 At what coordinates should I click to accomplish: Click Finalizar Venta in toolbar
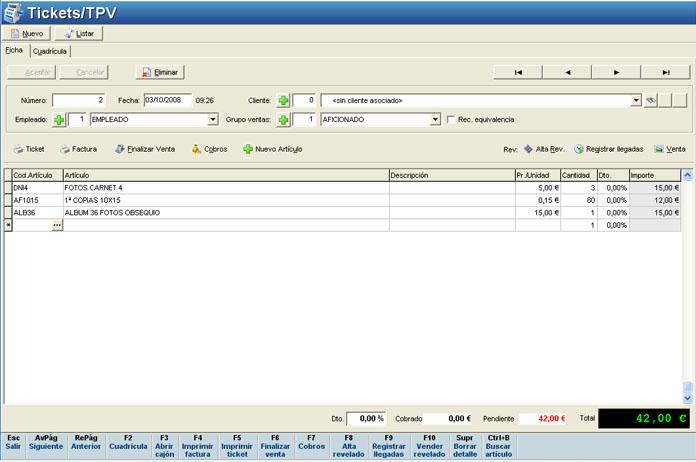pyautogui.click(x=145, y=150)
